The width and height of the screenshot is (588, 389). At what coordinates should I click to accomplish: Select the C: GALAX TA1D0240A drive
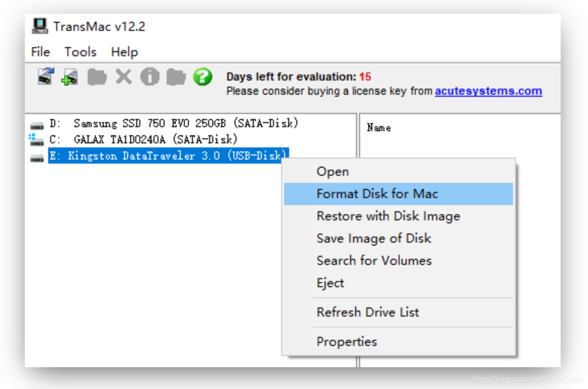(144, 140)
